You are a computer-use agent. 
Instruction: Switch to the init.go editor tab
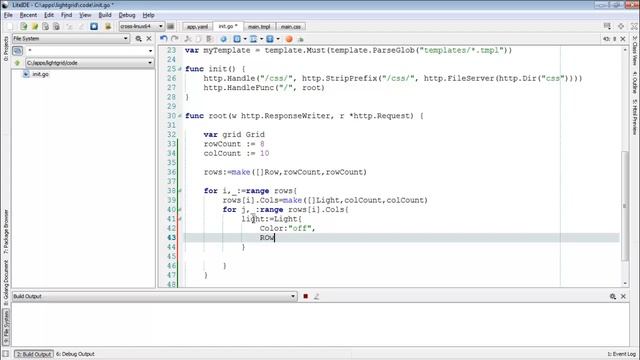(228, 26)
